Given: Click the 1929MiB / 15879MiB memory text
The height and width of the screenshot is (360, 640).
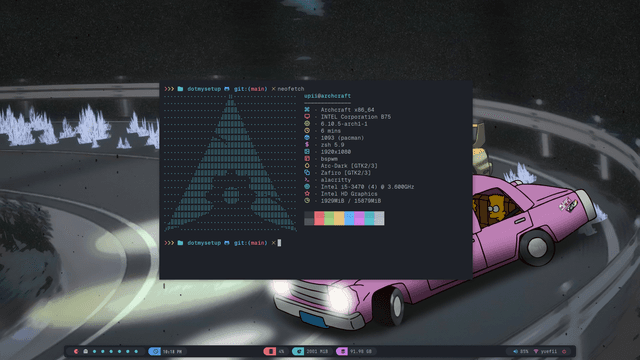Looking at the screenshot, I should [x=351, y=200].
